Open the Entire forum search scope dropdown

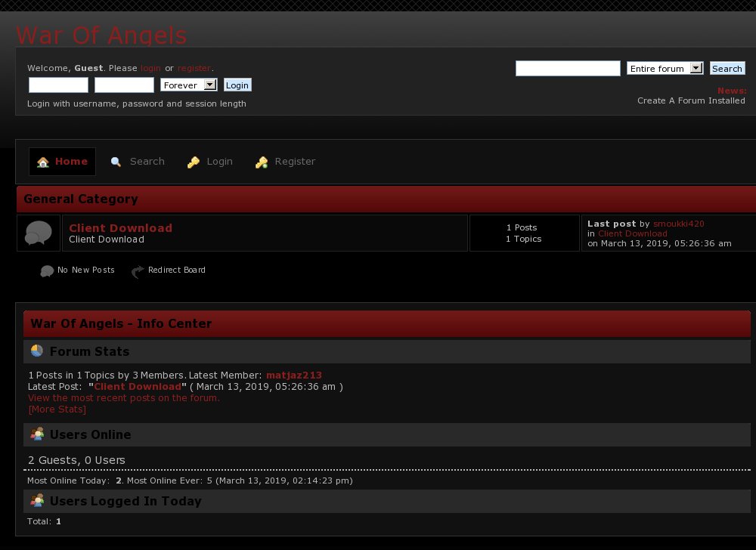tap(665, 69)
